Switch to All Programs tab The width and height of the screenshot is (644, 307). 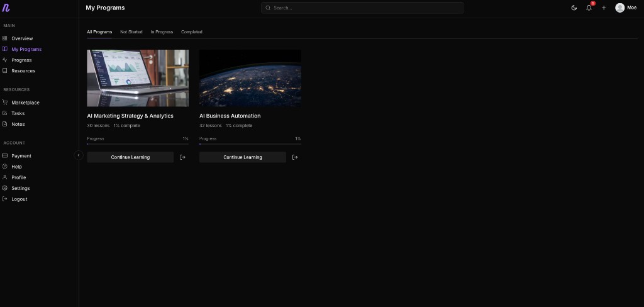point(99,32)
